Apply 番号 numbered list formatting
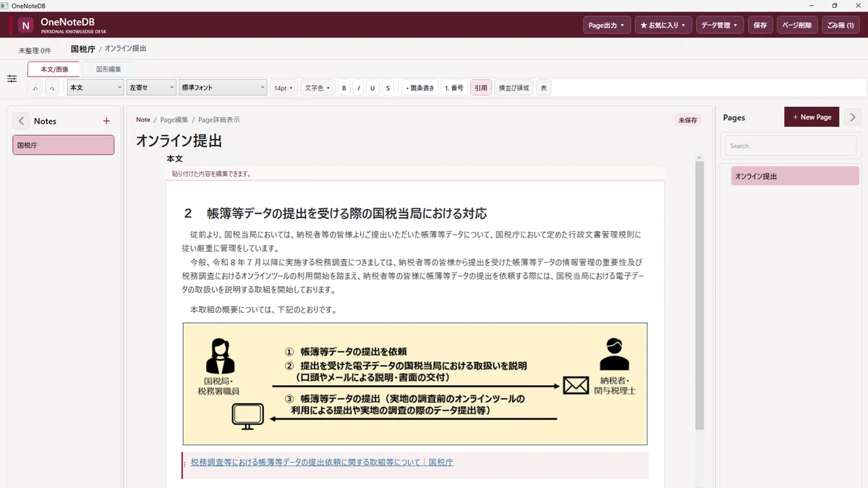Screen dimensions: 868x488 (x=454, y=88)
